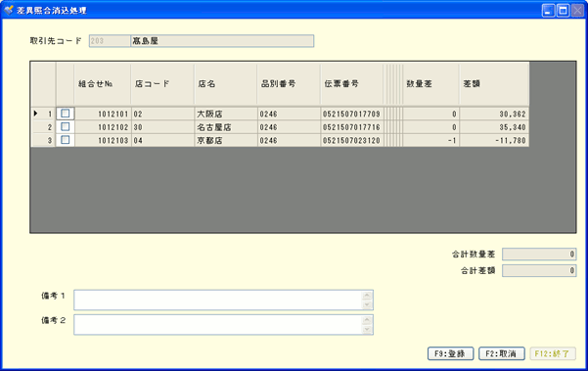The height and width of the screenshot is (371, 588).
Task: Select row header number 1
Action: pos(43,114)
